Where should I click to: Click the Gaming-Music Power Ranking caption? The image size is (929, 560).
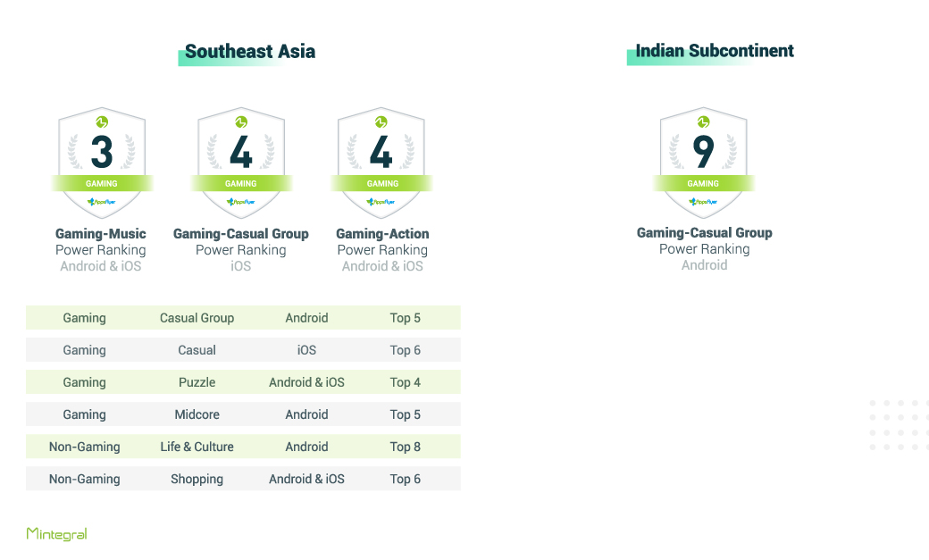101,250
